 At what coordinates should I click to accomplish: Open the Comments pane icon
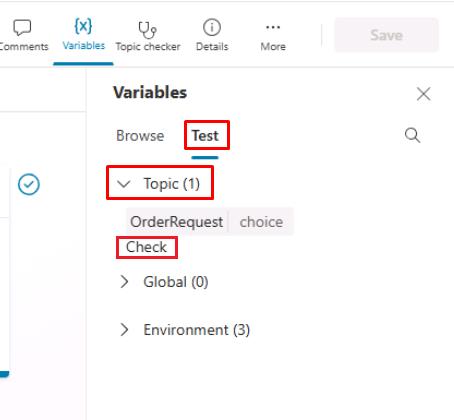click(22, 27)
